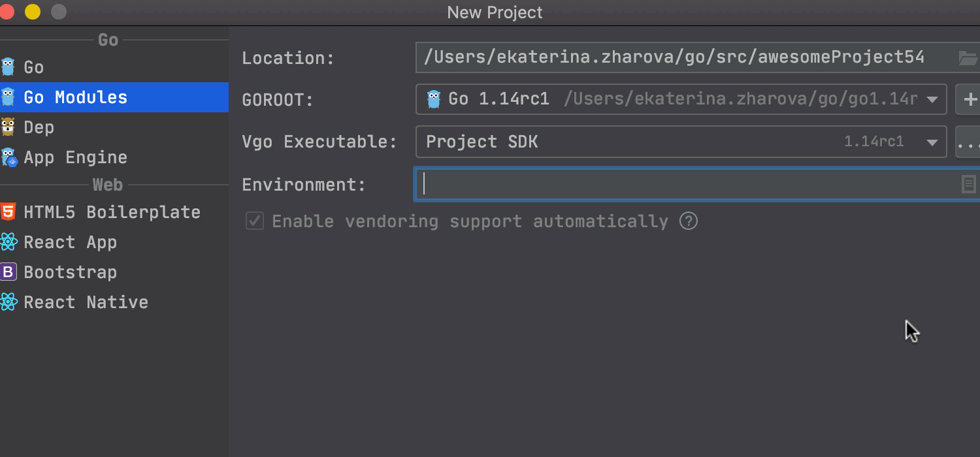980x457 pixels.
Task: Toggle Enable vendoring support automatically checkbox
Action: tap(254, 221)
